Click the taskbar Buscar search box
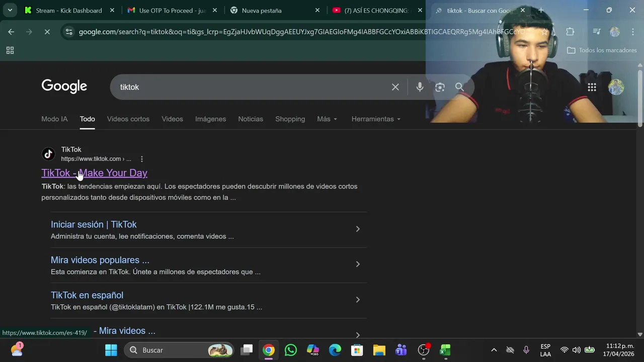The width and height of the screenshot is (644, 362). click(x=180, y=350)
